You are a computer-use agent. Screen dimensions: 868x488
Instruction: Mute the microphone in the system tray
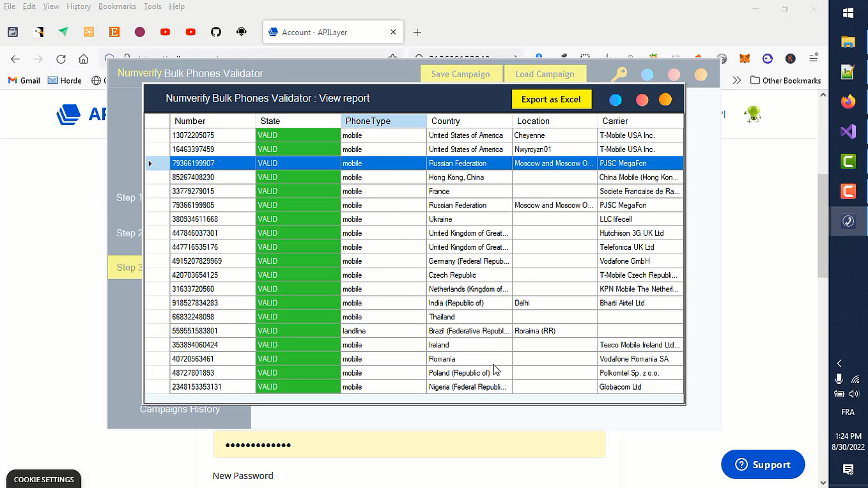point(839,379)
